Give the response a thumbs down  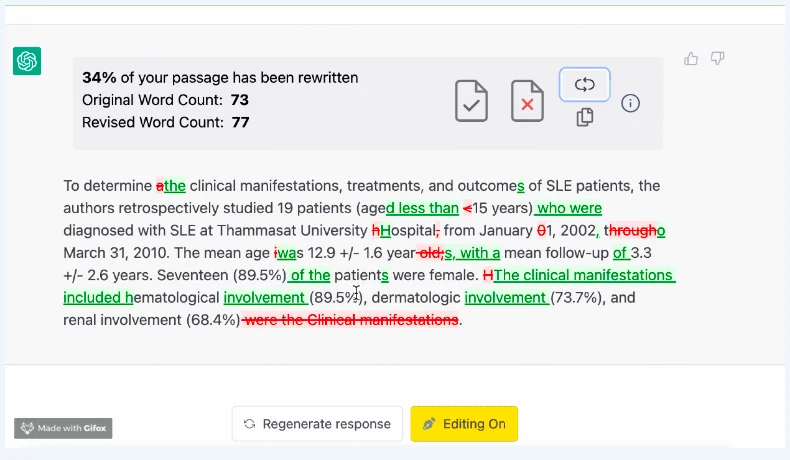[717, 59]
